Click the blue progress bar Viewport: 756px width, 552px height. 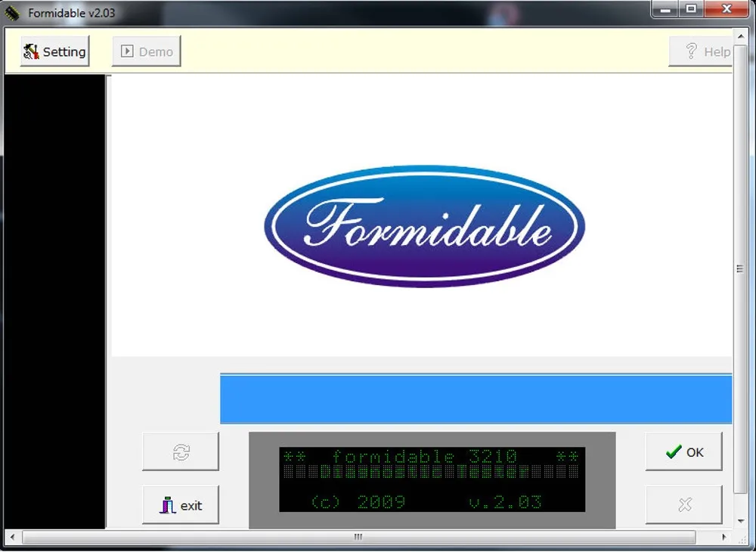pos(476,398)
